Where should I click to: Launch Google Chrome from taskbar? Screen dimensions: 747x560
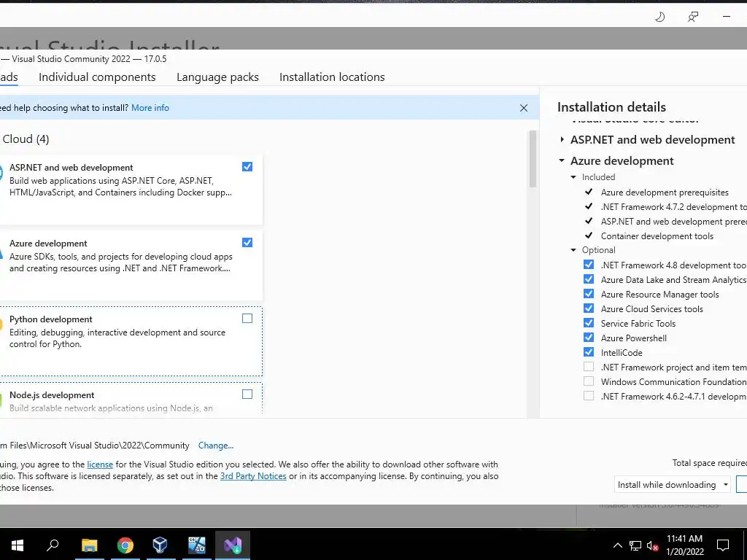click(x=125, y=545)
